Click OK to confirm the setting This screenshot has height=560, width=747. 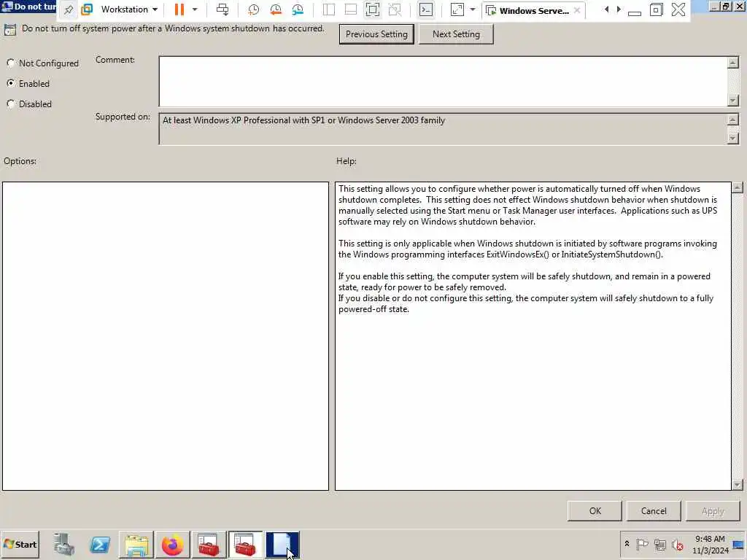pyautogui.click(x=595, y=511)
